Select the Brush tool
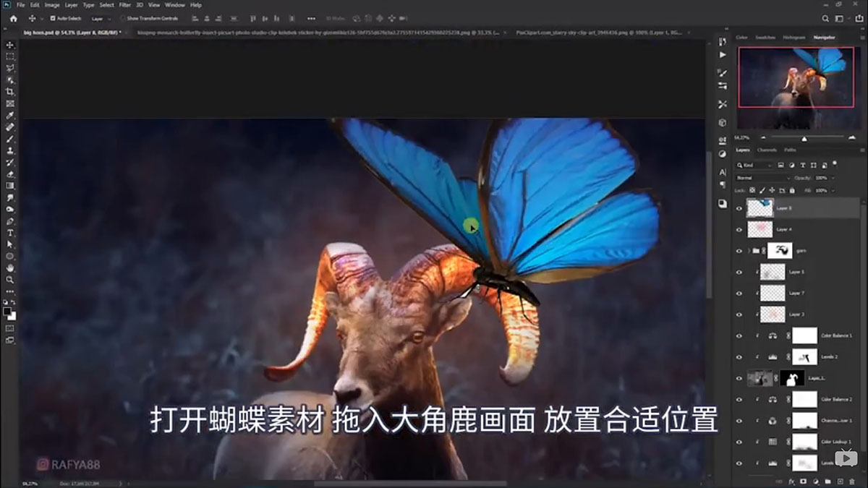This screenshot has height=488, width=868. [10, 140]
